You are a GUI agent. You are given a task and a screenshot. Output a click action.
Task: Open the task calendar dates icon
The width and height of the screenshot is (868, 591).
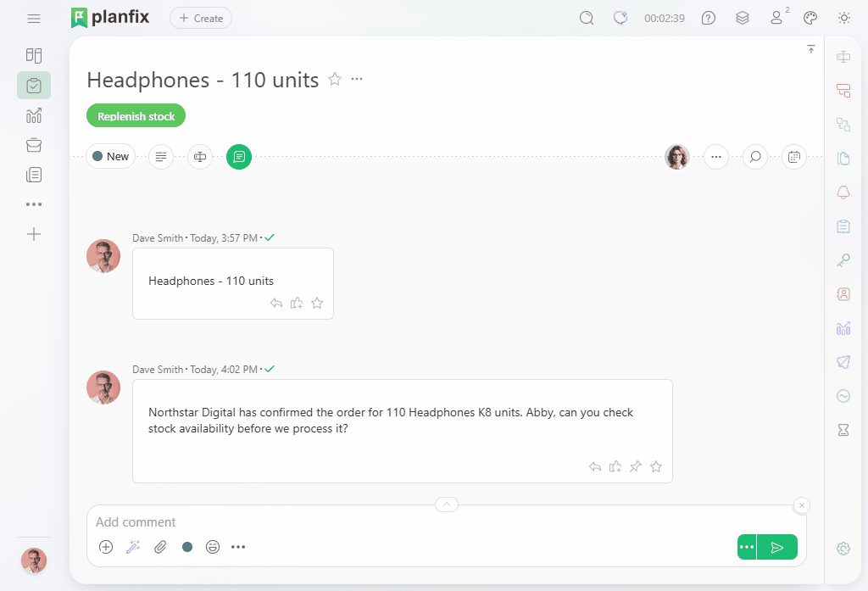coord(794,157)
